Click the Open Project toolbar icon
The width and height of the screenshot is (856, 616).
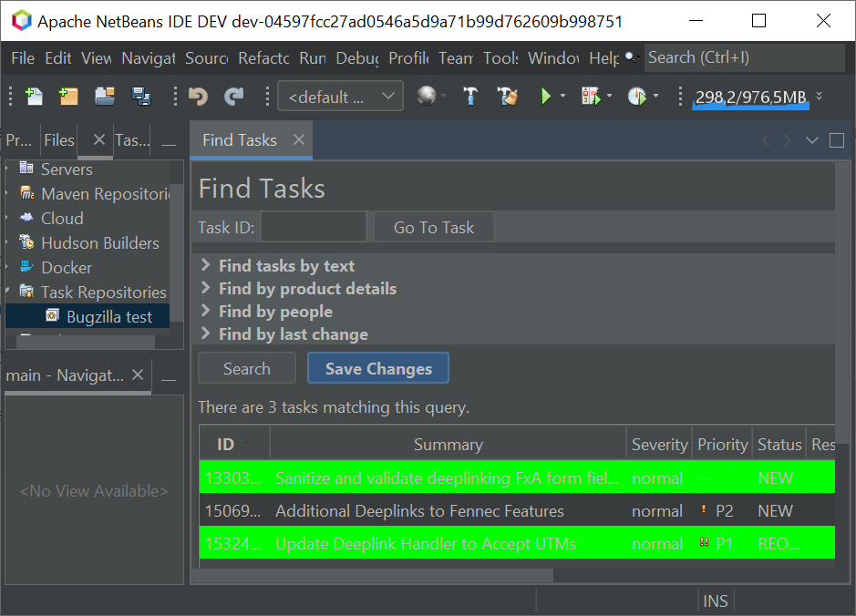(104, 97)
